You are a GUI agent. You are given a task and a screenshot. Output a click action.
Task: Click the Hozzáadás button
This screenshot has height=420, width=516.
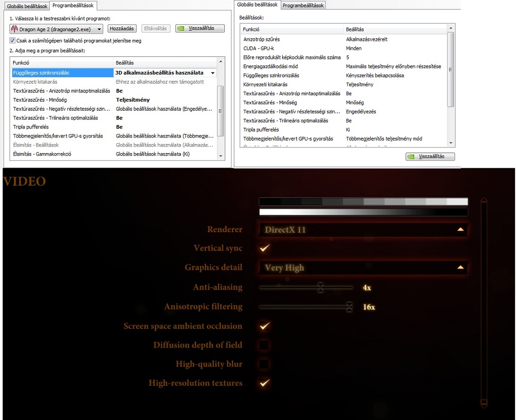tap(122, 29)
